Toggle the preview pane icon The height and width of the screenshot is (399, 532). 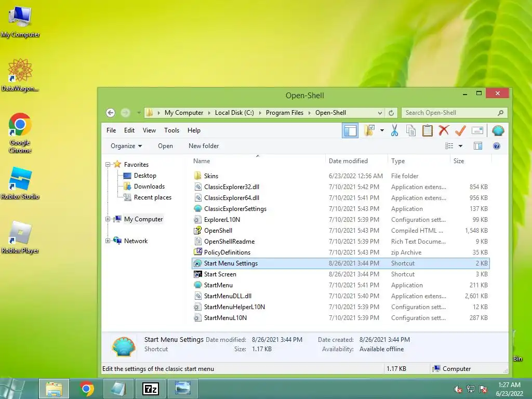click(478, 146)
